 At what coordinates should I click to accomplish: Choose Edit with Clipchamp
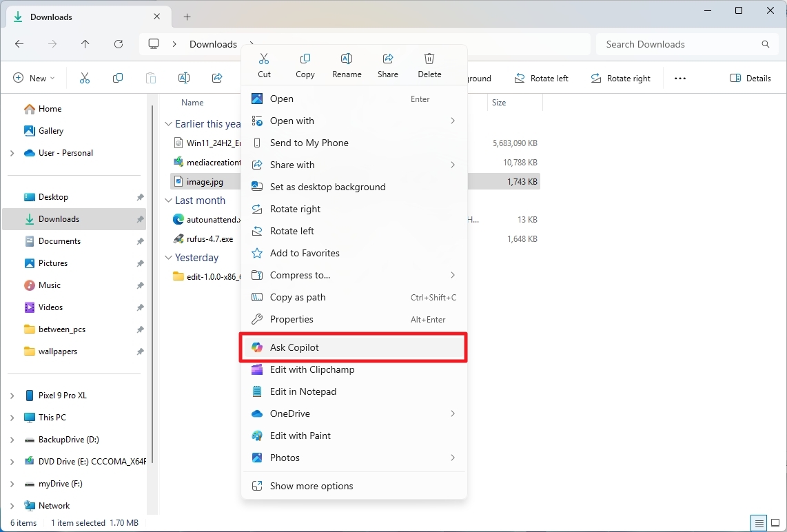(311, 369)
